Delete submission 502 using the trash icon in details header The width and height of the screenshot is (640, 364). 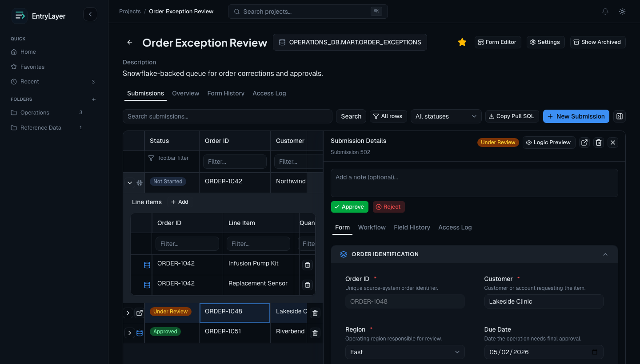[x=599, y=142]
